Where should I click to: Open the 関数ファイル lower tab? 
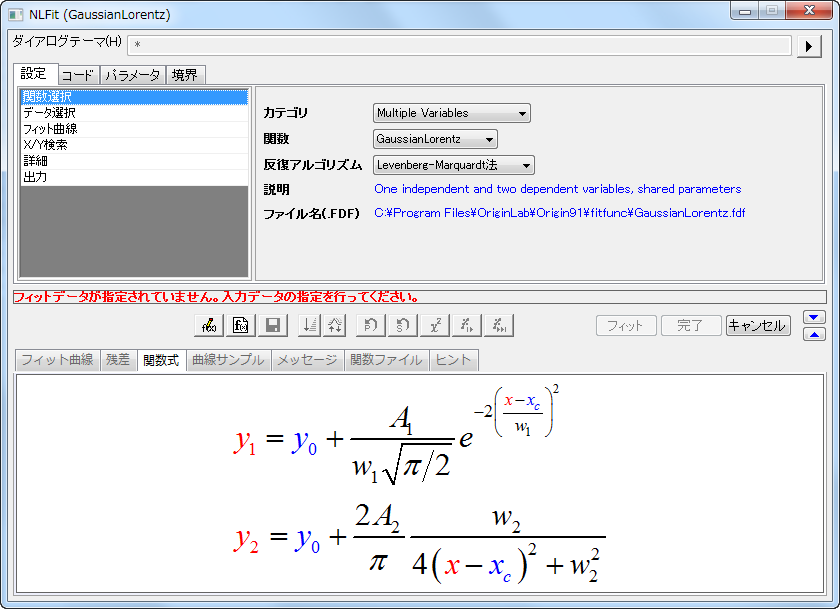386,359
